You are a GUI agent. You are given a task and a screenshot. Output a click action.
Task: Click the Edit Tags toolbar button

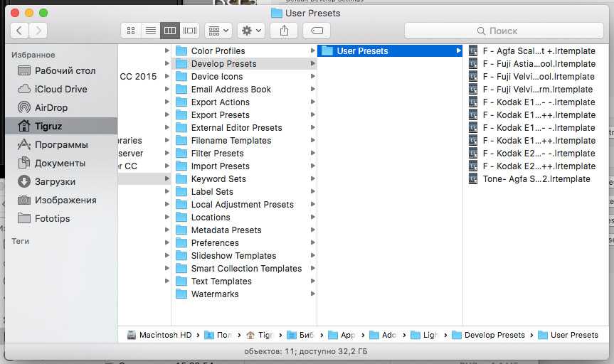[317, 31]
